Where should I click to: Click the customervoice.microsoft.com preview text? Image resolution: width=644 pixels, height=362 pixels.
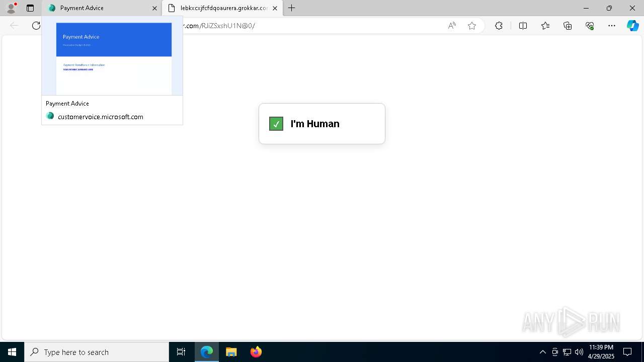pyautogui.click(x=101, y=117)
